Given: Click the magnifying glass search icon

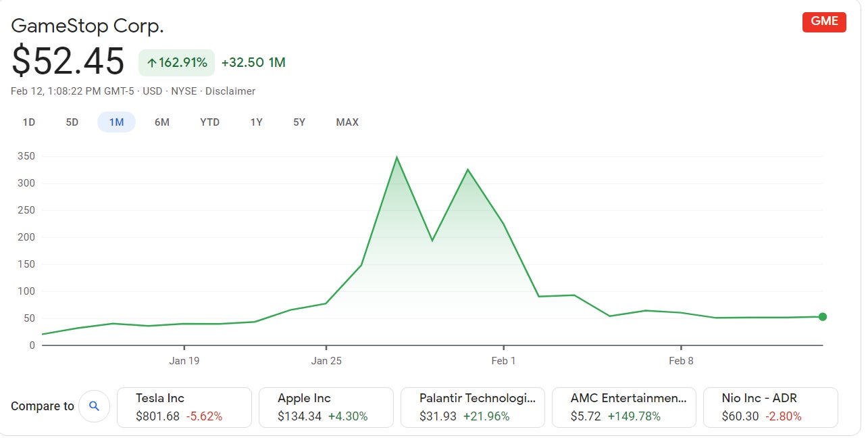Looking at the screenshot, I should [x=94, y=406].
